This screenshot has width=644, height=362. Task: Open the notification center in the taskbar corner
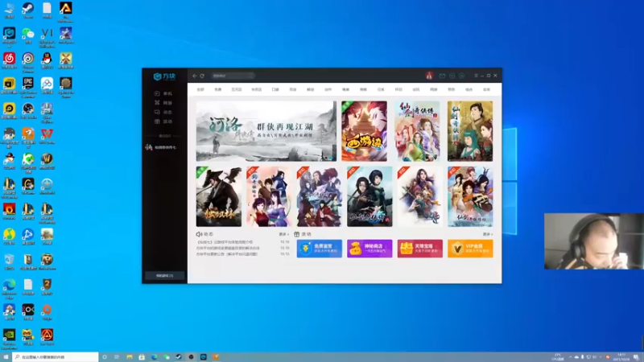pos(636,357)
